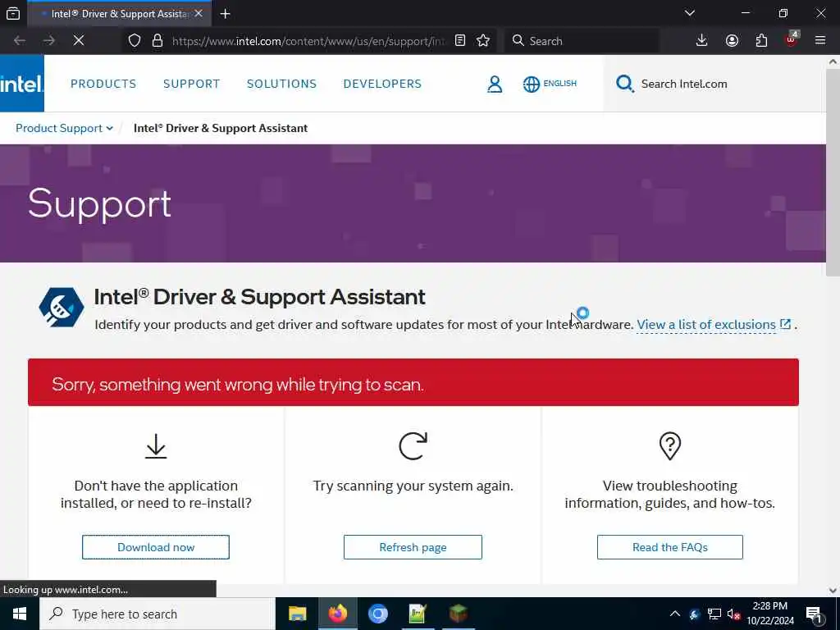Open a new browser tab
Screen dimensions: 840x630
pos(226,14)
